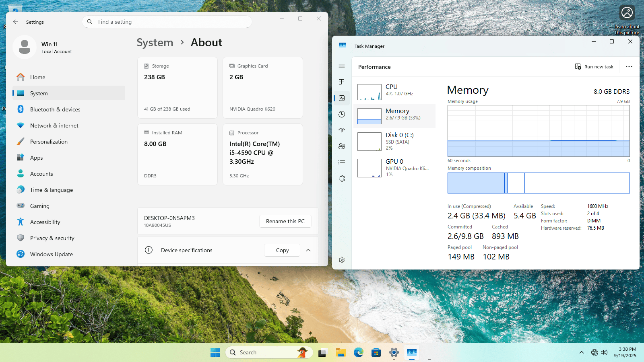Click Run new task button
The height and width of the screenshot is (362, 644).
594,67
